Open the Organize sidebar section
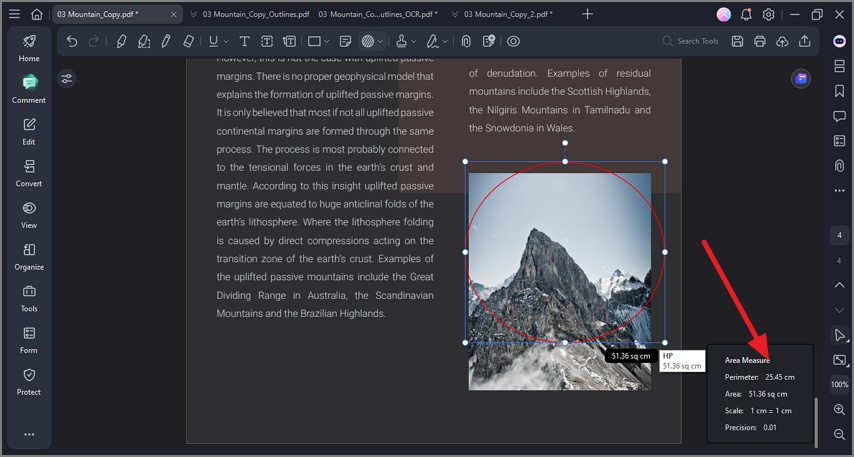 (x=29, y=256)
